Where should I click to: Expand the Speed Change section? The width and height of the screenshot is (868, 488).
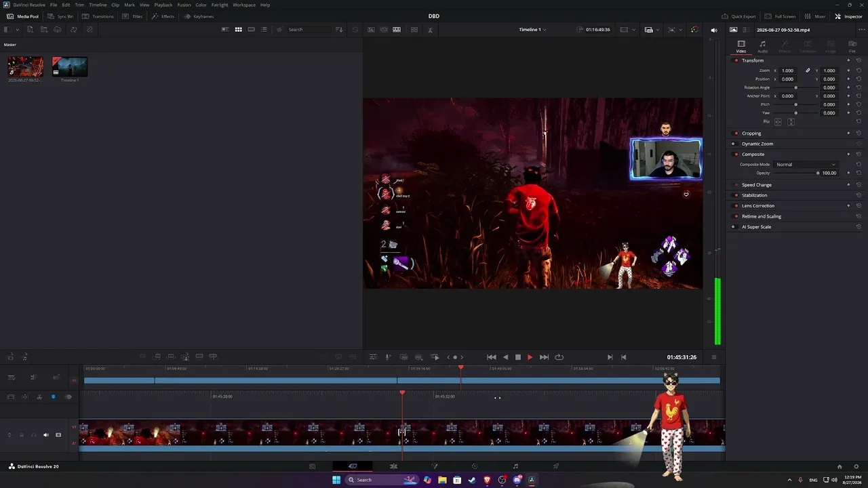coord(757,185)
